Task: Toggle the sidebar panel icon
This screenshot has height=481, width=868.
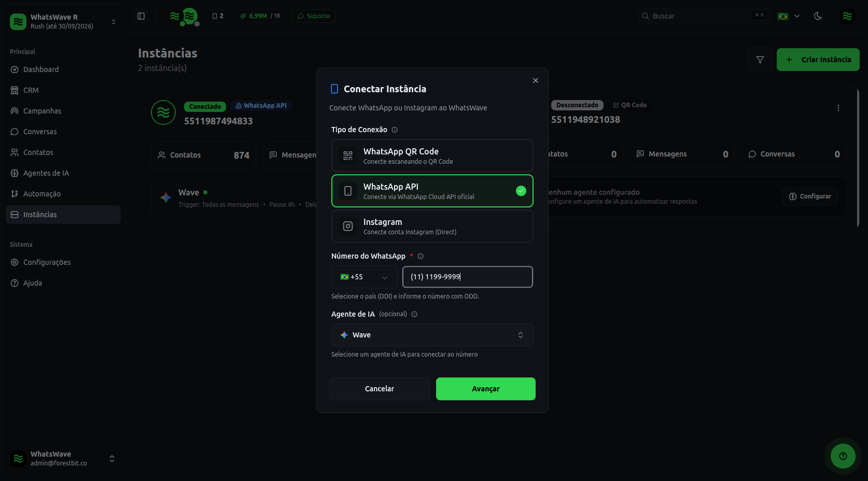Action: tap(141, 16)
